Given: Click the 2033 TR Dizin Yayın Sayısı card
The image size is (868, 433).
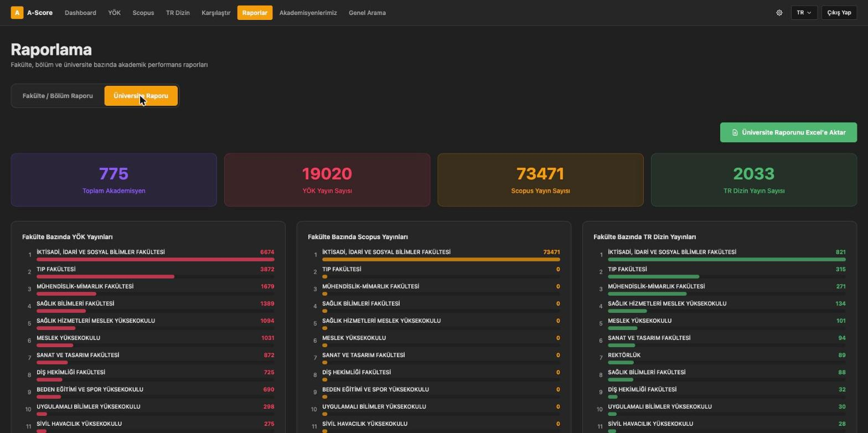Looking at the screenshot, I should (x=753, y=180).
